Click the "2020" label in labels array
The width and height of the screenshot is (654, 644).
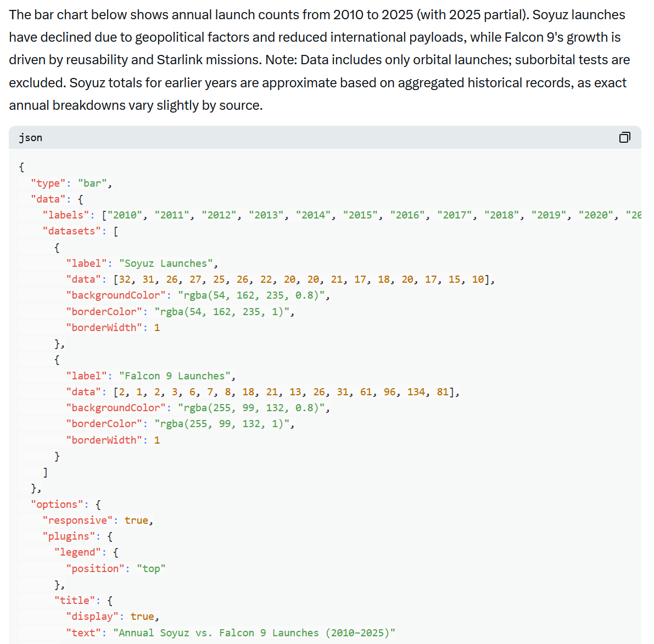[x=596, y=215]
